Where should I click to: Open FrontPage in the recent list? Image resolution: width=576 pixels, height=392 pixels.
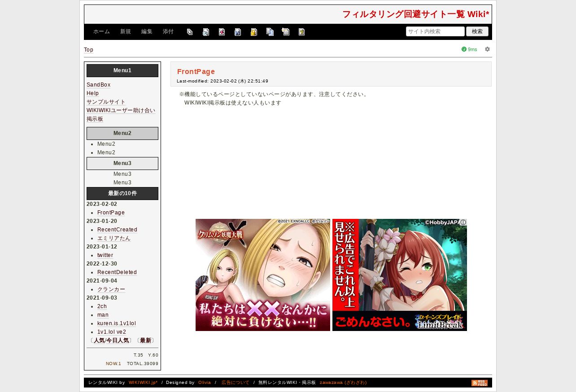click(111, 213)
